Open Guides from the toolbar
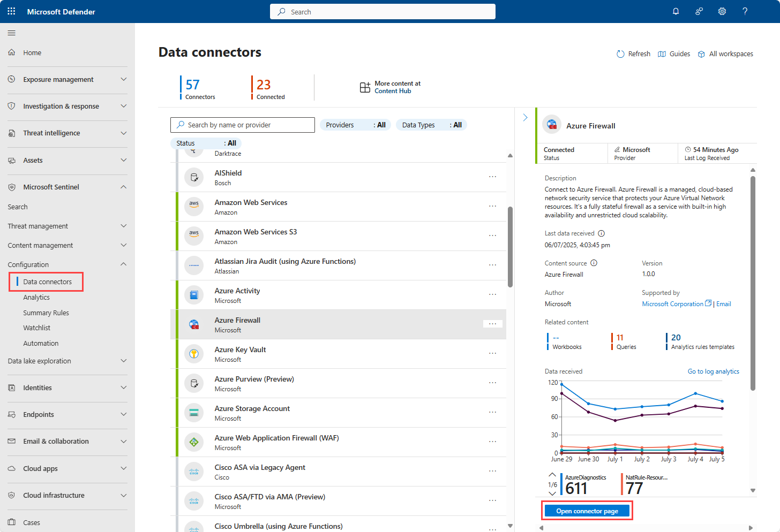 click(x=673, y=54)
